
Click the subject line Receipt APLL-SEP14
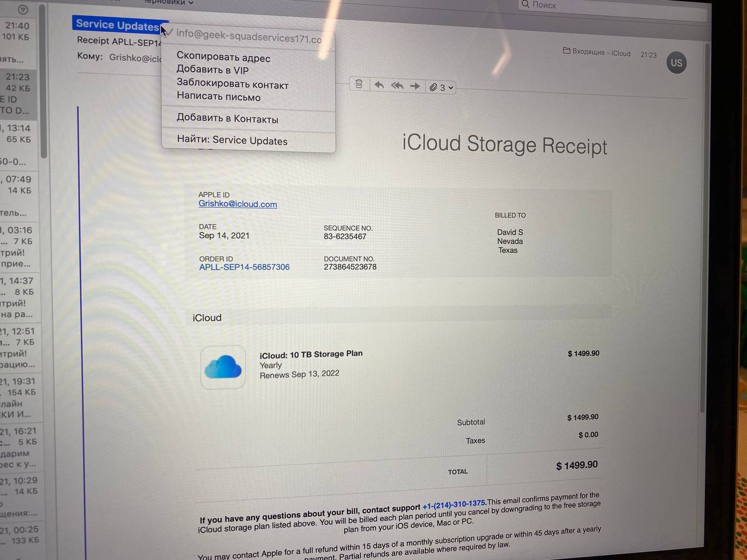point(119,41)
